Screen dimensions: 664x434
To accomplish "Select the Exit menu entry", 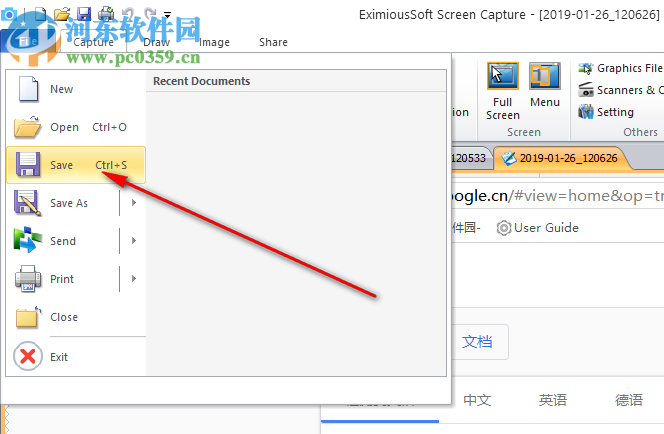I will point(76,357).
